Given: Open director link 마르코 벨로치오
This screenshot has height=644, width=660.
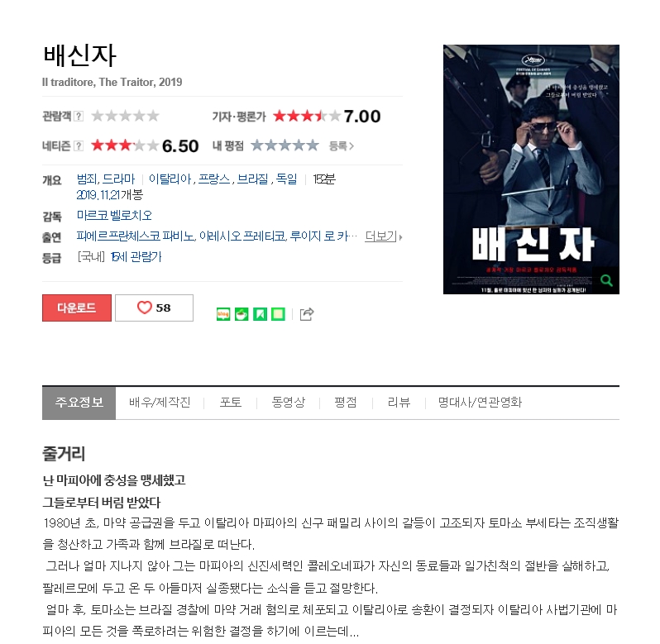Looking at the screenshot, I should point(114,216).
